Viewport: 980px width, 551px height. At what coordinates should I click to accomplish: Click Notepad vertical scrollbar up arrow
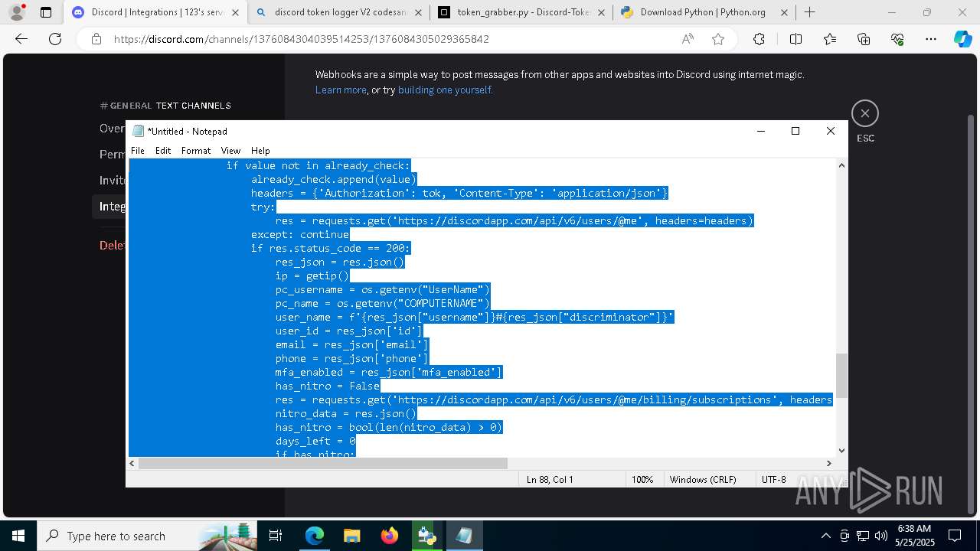point(841,165)
